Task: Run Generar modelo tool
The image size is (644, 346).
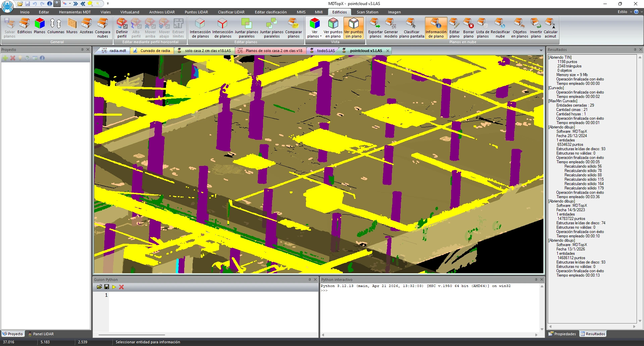Action: coord(391,28)
